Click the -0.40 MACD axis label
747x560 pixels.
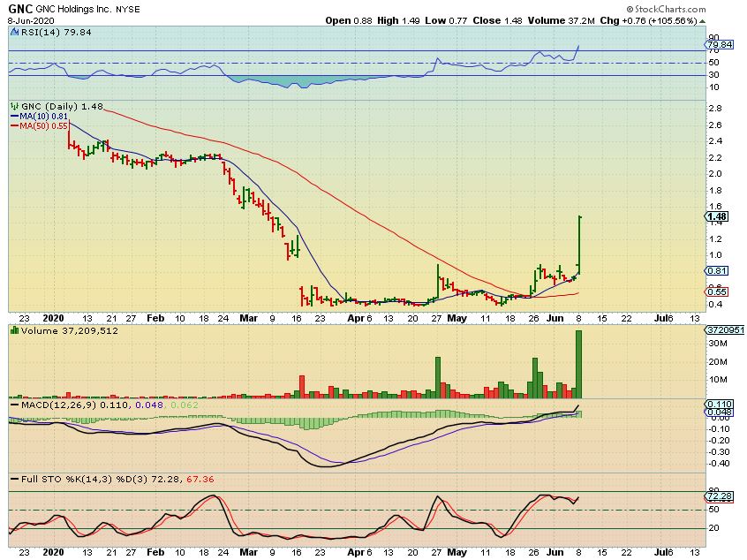click(719, 463)
